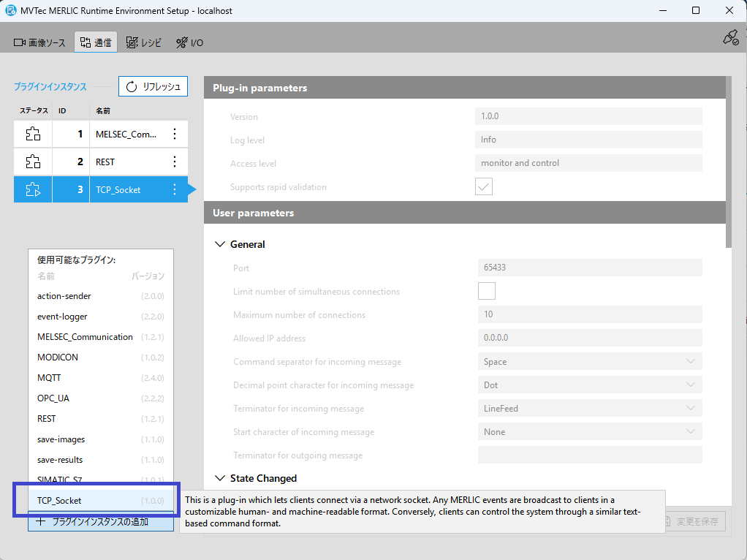Viewport: 747px width, 560px height.
Task: Click the 変更を保存 button
Action: click(x=694, y=521)
